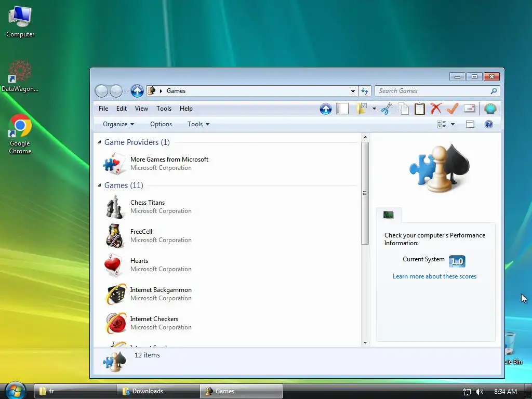Viewport: 532px width, 399px height.
Task: Open the Edit menu
Action: click(122, 109)
